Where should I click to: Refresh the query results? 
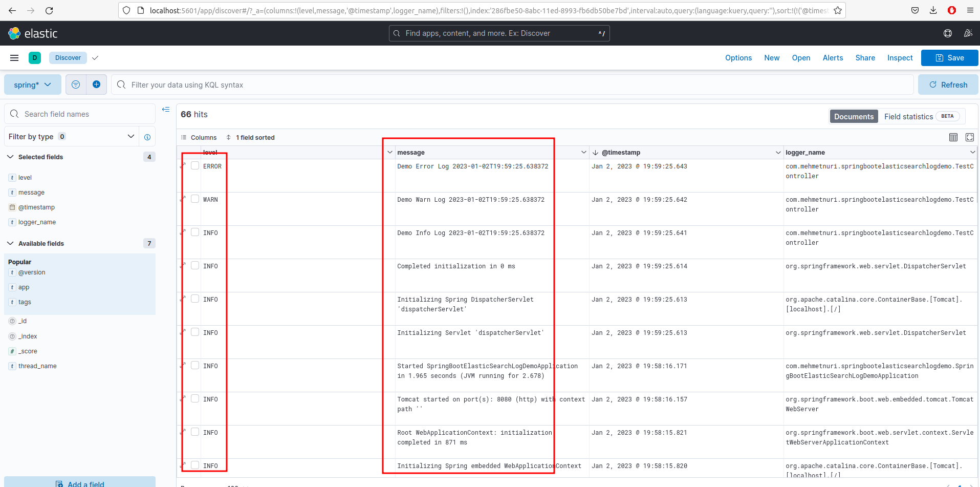948,84
